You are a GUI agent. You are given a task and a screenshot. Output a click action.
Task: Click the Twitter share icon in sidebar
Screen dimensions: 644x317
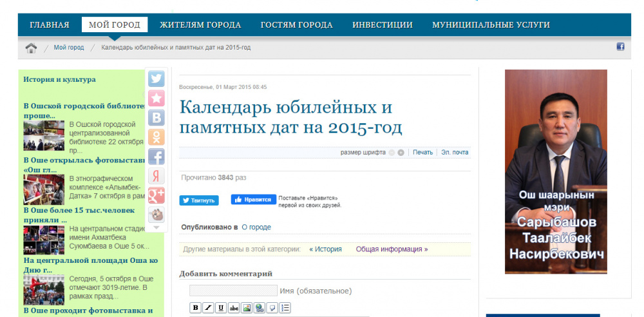156,79
